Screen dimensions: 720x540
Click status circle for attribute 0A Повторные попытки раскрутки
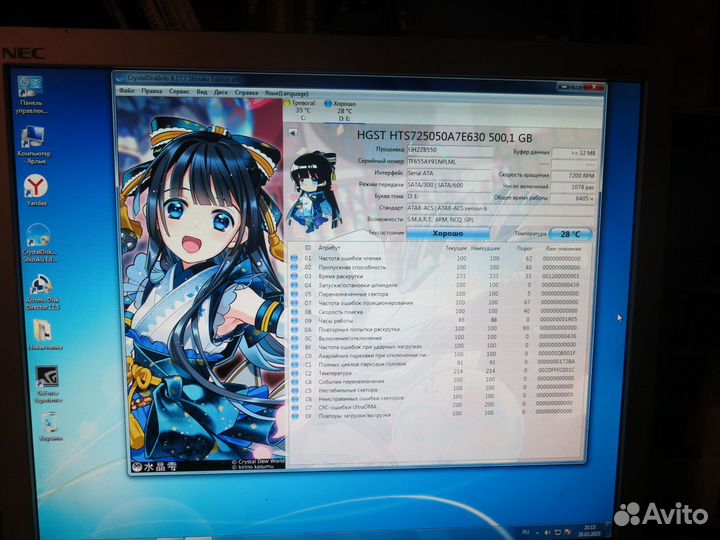pos(294,329)
